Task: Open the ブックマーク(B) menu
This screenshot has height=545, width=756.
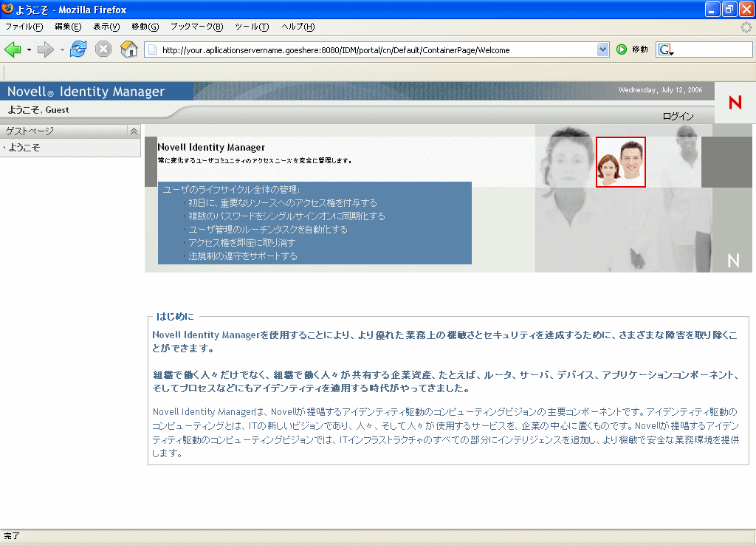Action: coord(196,27)
